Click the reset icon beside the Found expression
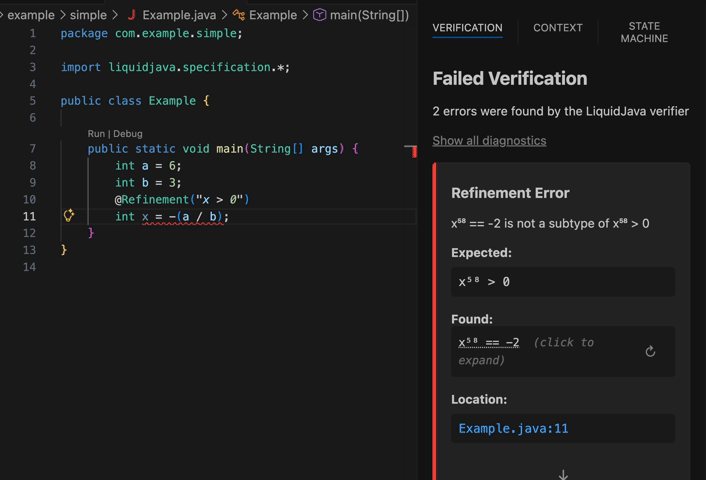 pos(650,351)
